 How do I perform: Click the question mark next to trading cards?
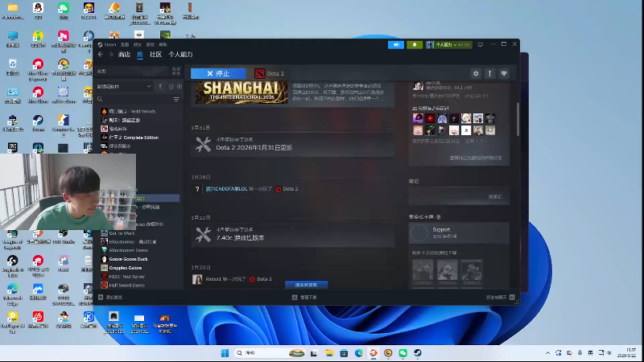pos(438,216)
